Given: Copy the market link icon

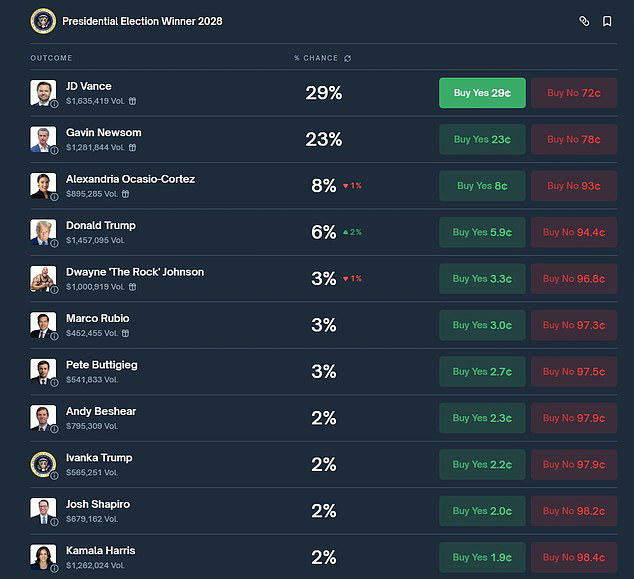Looking at the screenshot, I should point(584,21).
